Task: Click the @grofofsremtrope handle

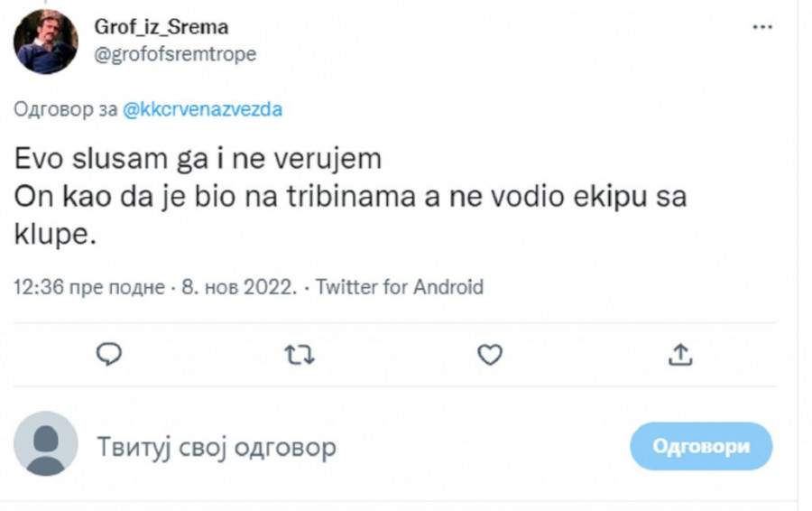Action: click(175, 54)
